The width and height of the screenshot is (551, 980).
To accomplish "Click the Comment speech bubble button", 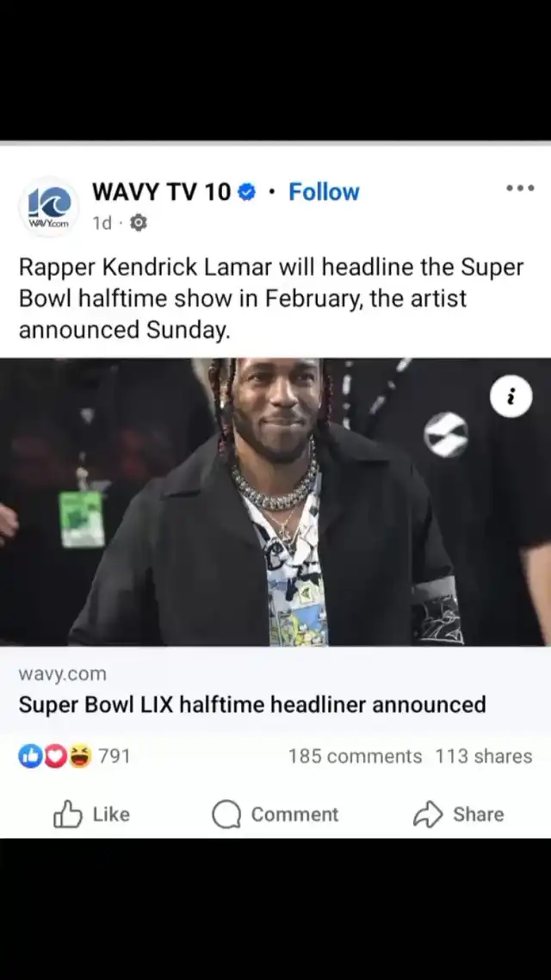I will click(x=275, y=814).
